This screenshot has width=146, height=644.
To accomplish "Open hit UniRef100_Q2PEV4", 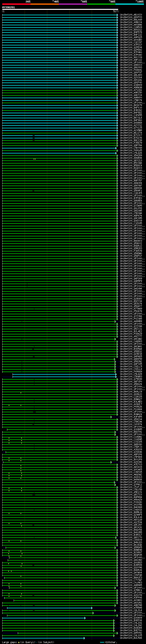I will (131, 47).
